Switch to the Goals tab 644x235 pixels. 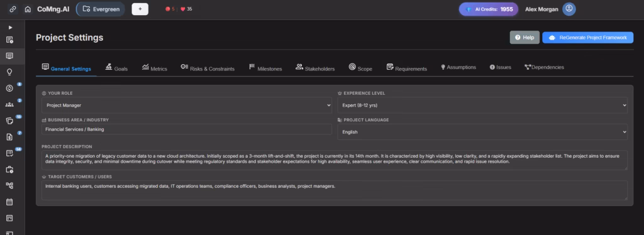[x=116, y=68]
